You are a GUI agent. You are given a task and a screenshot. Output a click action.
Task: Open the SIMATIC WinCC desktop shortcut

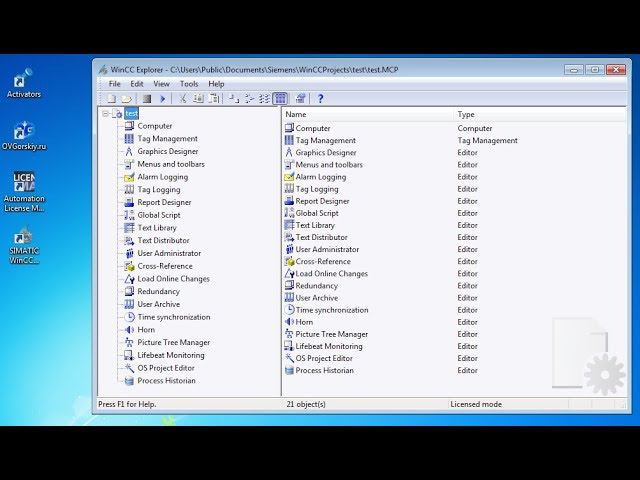click(24, 246)
